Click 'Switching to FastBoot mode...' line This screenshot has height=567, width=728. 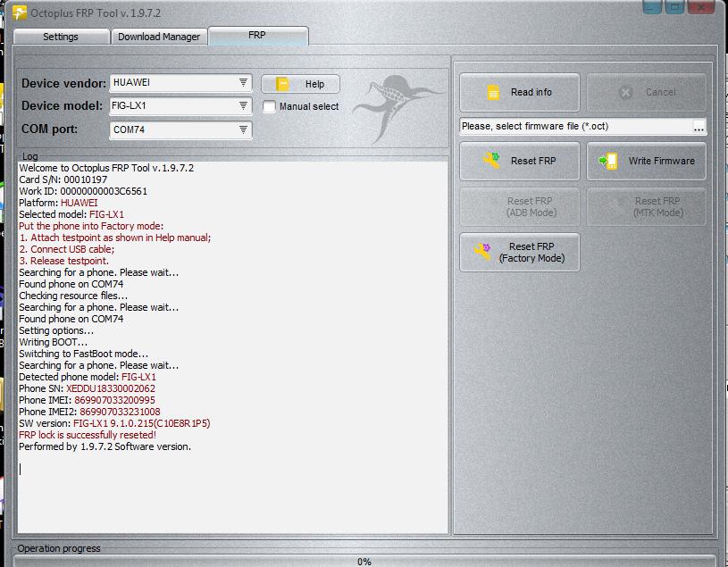click(x=84, y=354)
